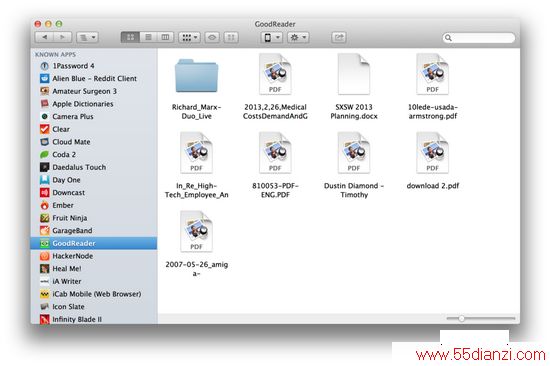Select GarageBand in the sidebar
550x366 pixels.
tap(94, 231)
